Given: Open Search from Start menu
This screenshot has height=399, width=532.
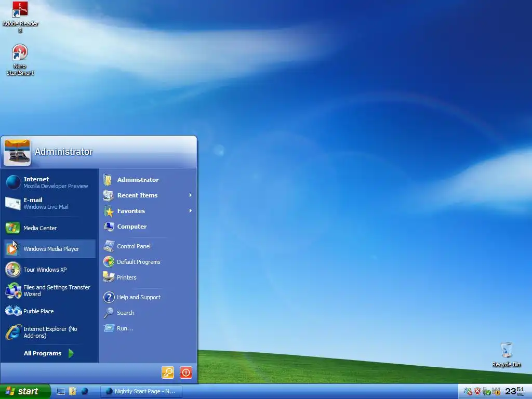Looking at the screenshot, I should click(x=148, y=313).
